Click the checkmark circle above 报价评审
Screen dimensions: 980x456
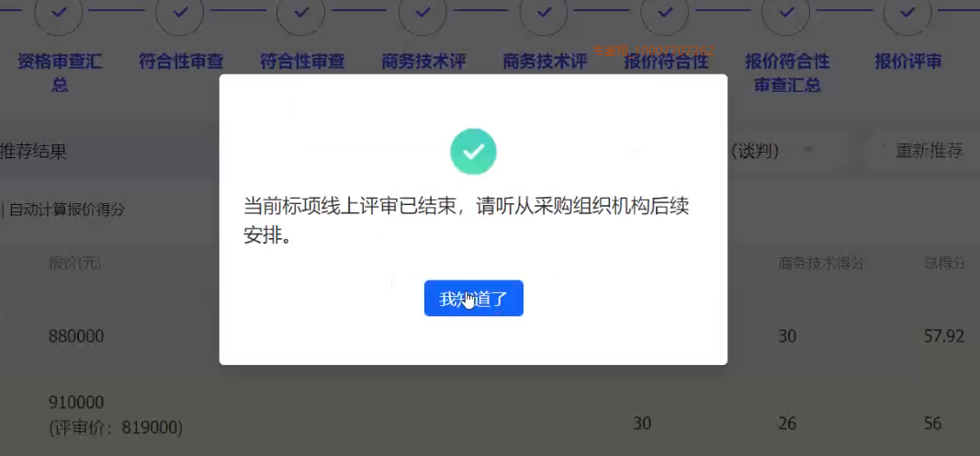point(907,12)
